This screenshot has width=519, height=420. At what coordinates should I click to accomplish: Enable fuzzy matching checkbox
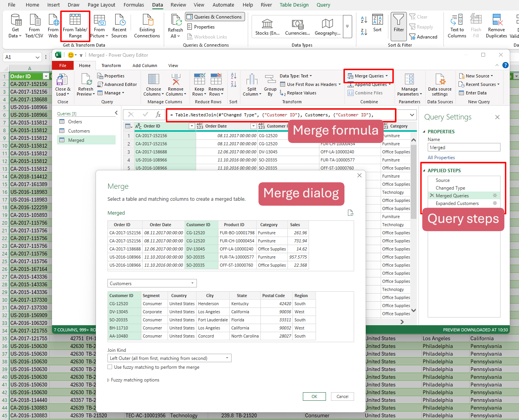[x=110, y=367]
